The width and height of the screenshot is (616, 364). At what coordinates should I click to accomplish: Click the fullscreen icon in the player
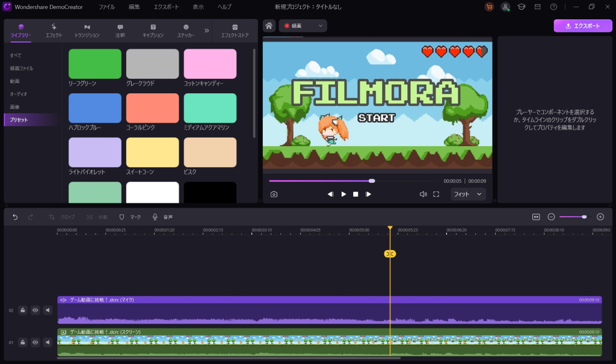point(436,194)
